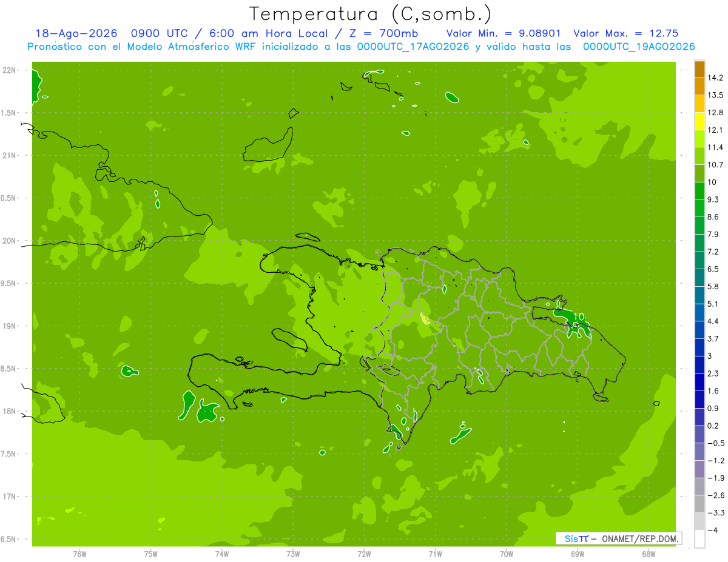The image size is (728, 562).
Task: Click the '0.9' colorbar value label
Action: coord(714,408)
